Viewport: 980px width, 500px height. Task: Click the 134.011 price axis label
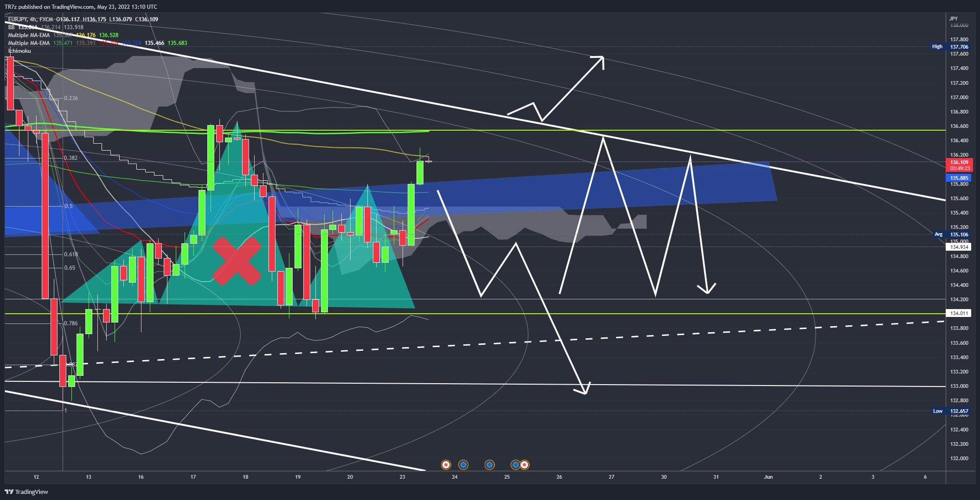(958, 313)
